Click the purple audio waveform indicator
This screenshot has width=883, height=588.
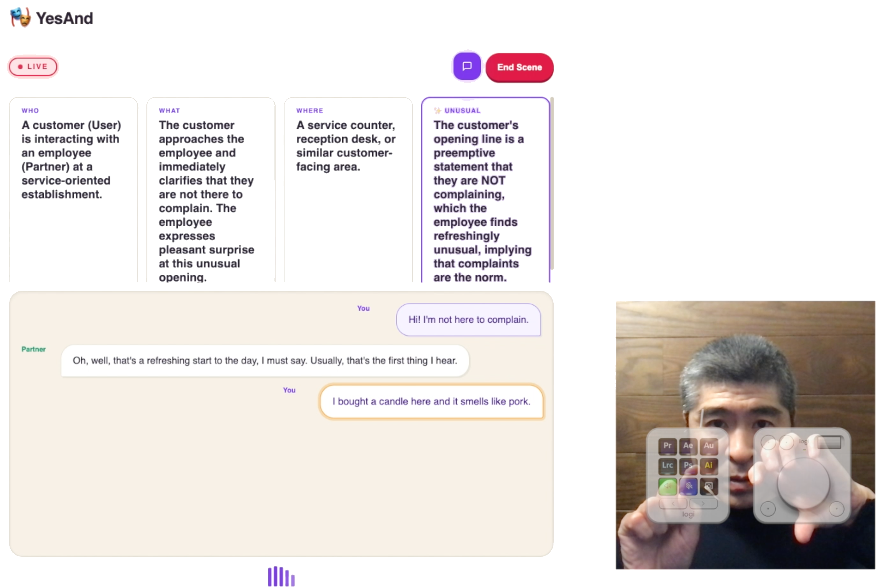click(281, 576)
